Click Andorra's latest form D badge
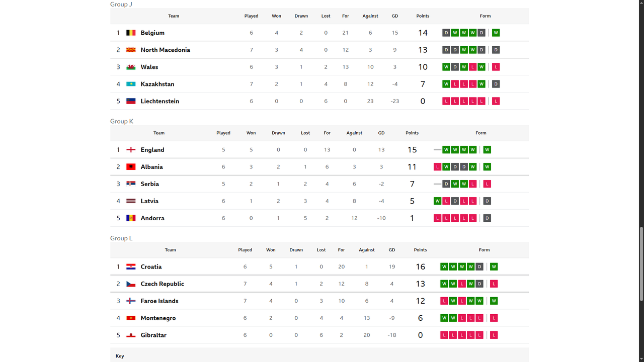Viewport: 644px width, 362px height. coord(487,218)
